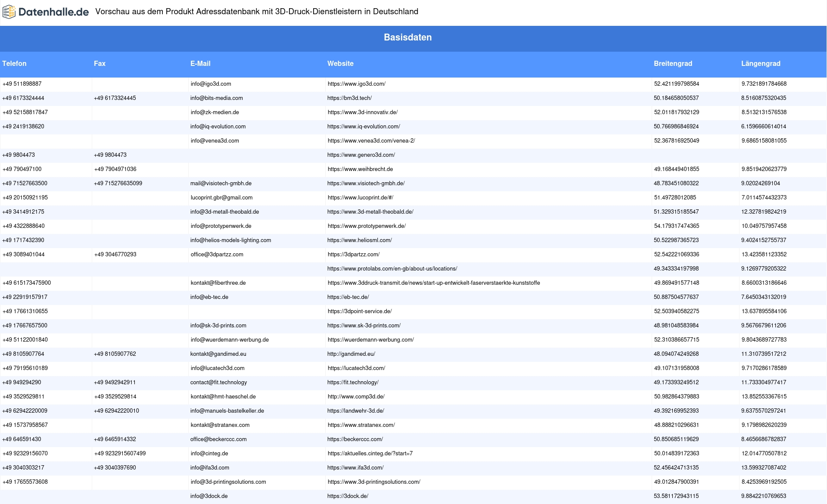This screenshot has width=827, height=504.
Task: Select email lucoprint.gbr@gmail.com
Action: 222,198
